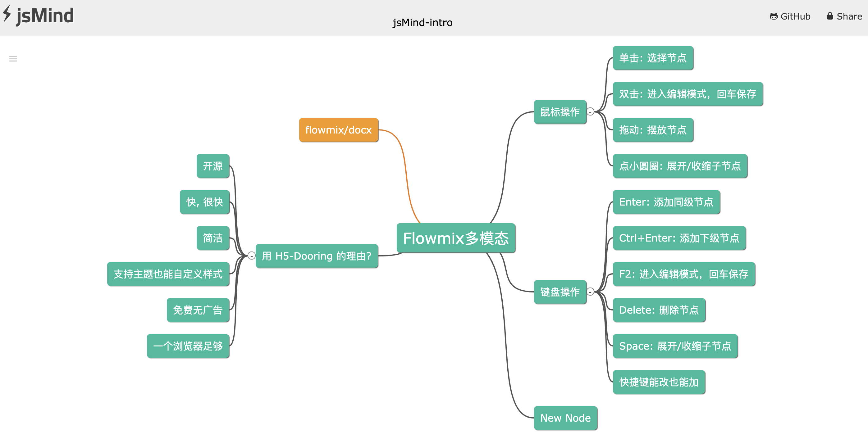
Task: Choose the Enter: 添加同级节点 node
Action: pos(666,202)
